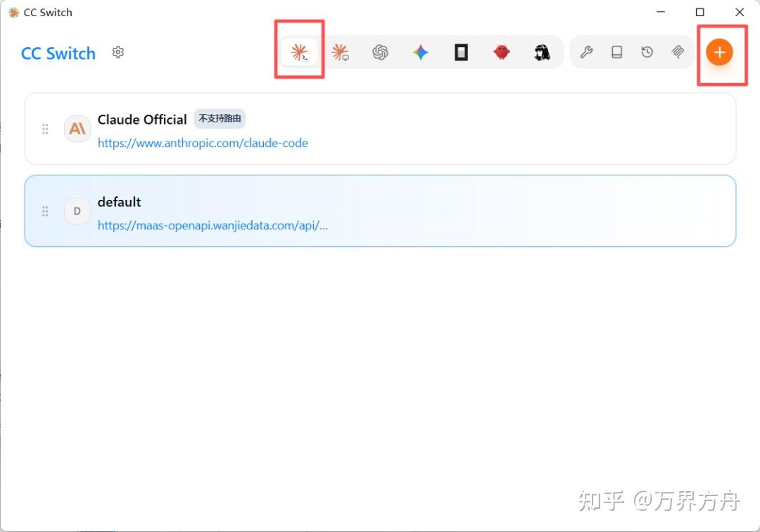Open settings via gear icon
The height and width of the screenshot is (532, 760).
point(118,52)
